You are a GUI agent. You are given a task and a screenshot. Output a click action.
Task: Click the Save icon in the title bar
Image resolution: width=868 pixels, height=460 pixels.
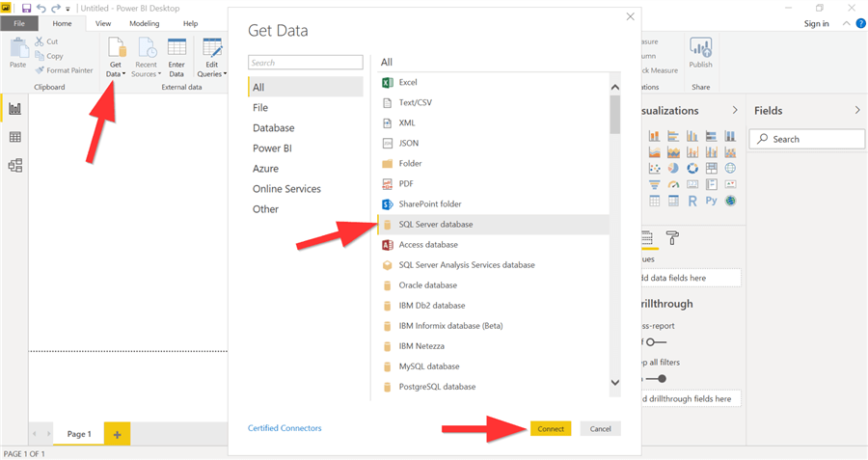tap(26, 9)
